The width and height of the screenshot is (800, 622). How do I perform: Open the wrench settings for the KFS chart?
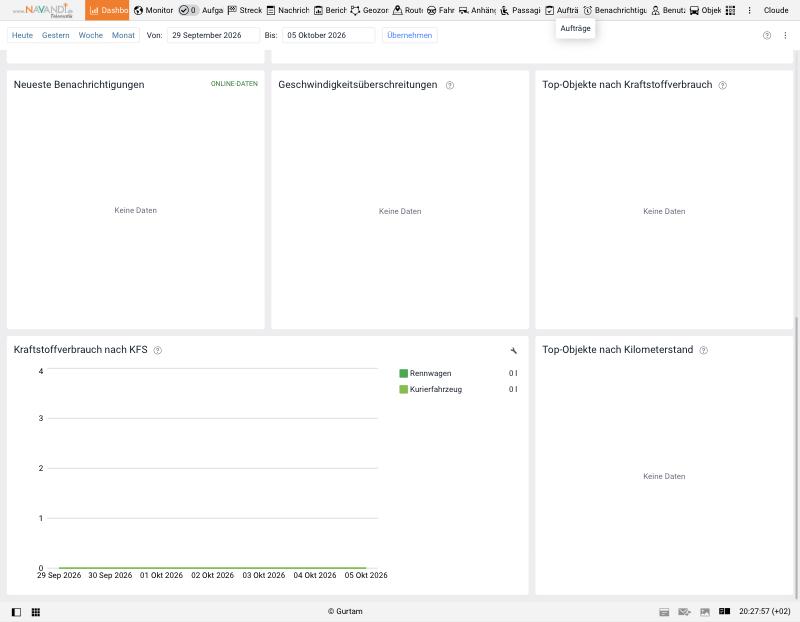pyautogui.click(x=514, y=350)
